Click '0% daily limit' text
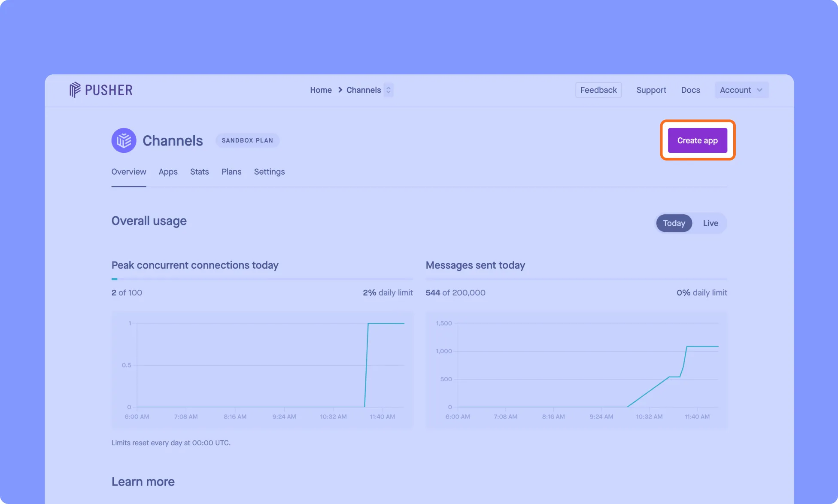 coord(702,293)
